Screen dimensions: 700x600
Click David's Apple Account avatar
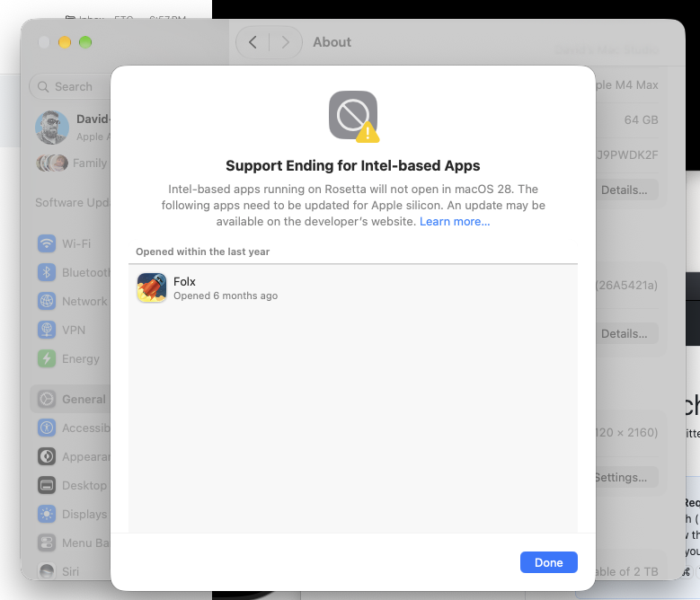click(x=52, y=128)
